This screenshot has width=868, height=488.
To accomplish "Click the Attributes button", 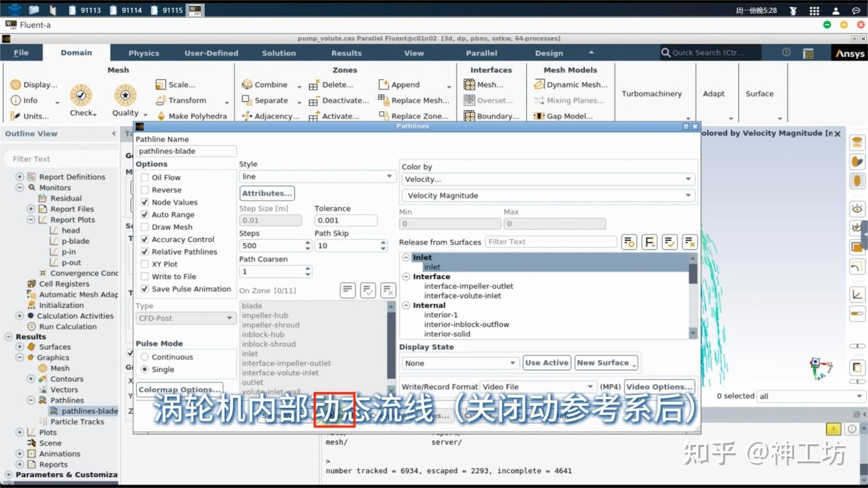I will [267, 193].
